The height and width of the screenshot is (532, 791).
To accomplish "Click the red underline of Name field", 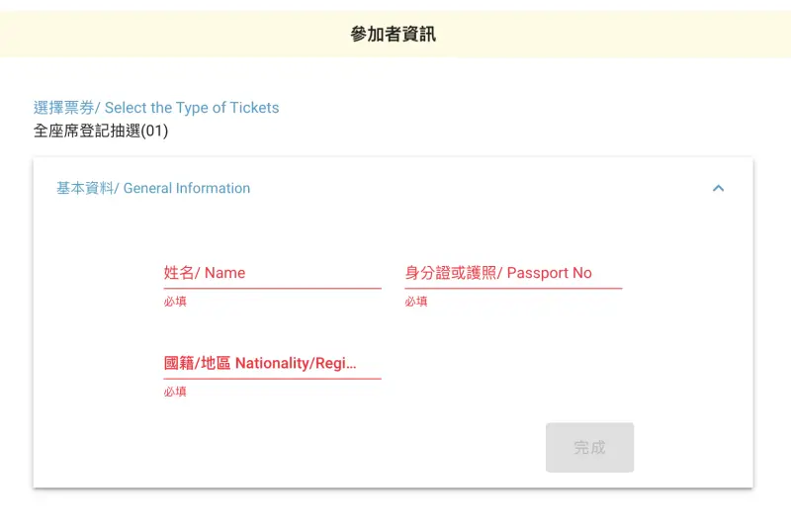I will (x=273, y=288).
